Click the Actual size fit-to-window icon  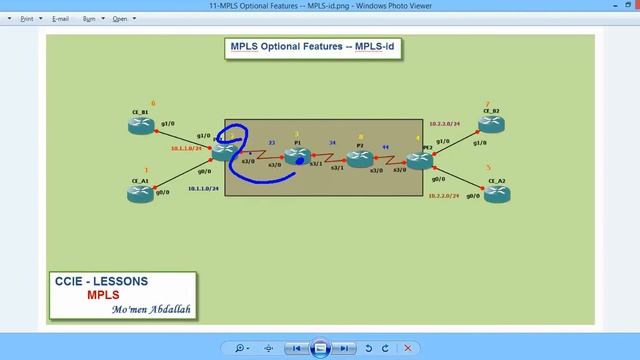click(269, 348)
